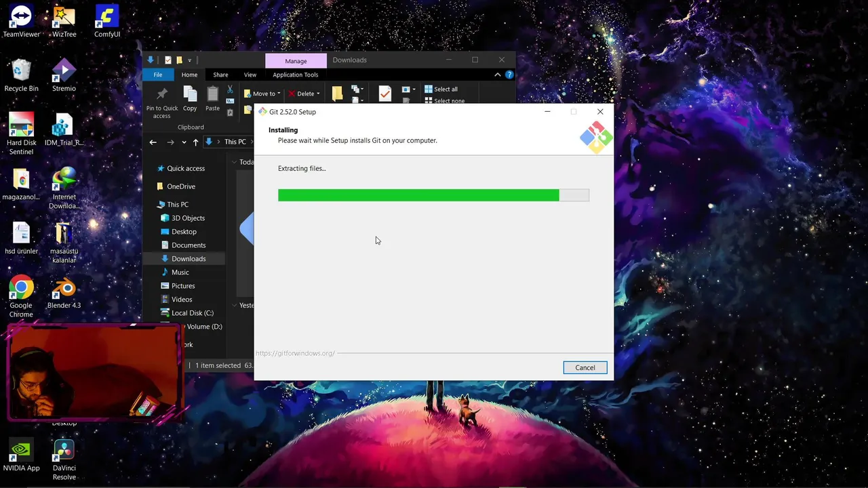
Task: Launch Google Chrome desktop shortcut
Action: (21, 296)
